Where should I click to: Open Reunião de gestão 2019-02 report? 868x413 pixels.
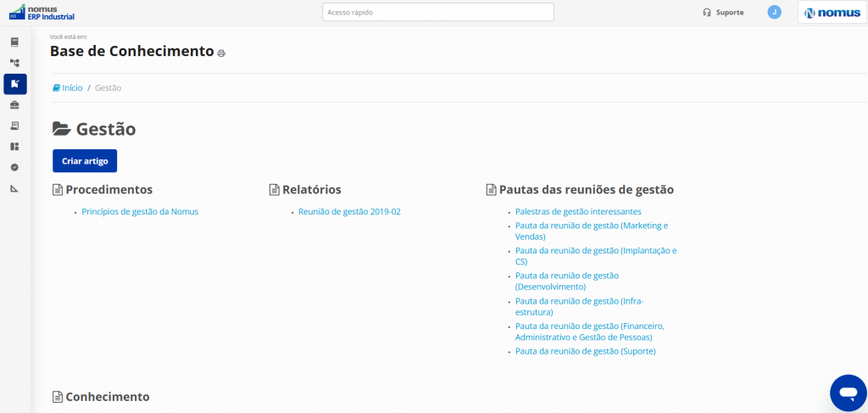click(x=349, y=211)
